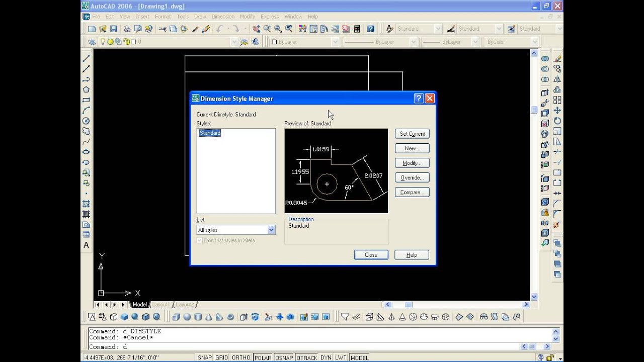The width and height of the screenshot is (644, 362).
Task: Select the Circle tool in the Draw toolbar
Action: (86, 121)
